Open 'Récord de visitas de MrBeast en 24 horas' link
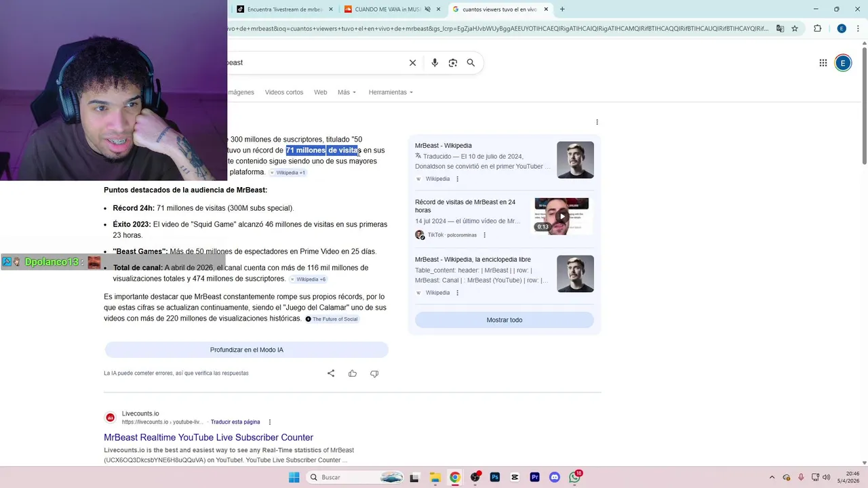This screenshot has height=488, width=868. tap(465, 206)
